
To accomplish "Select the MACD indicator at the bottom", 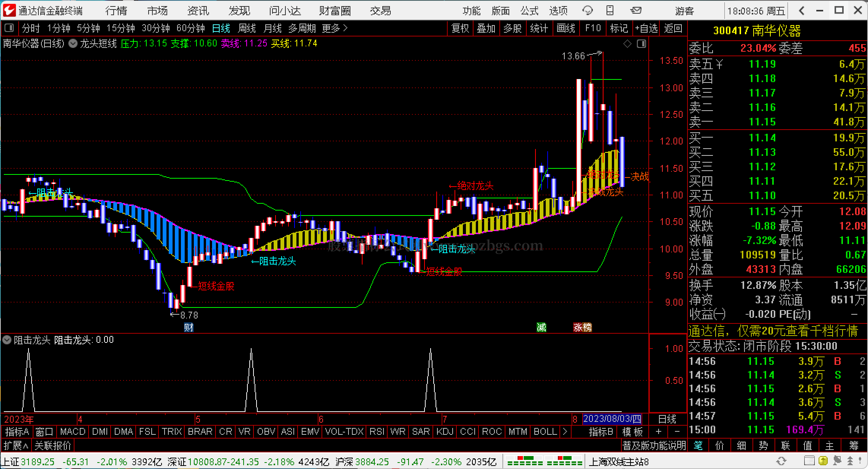I will click(73, 432).
